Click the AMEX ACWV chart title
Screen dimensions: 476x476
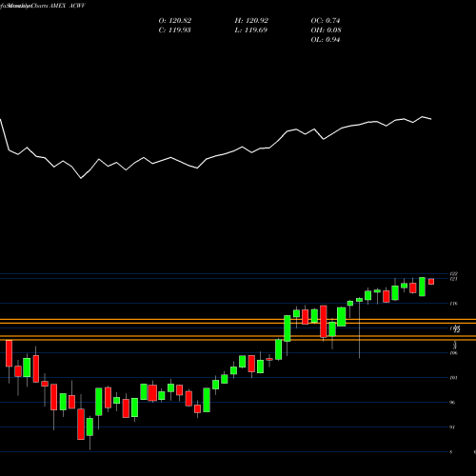pyautogui.click(x=67, y=6)
